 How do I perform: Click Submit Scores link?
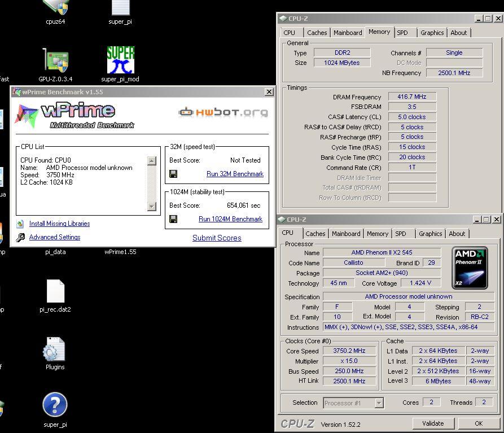217,238
